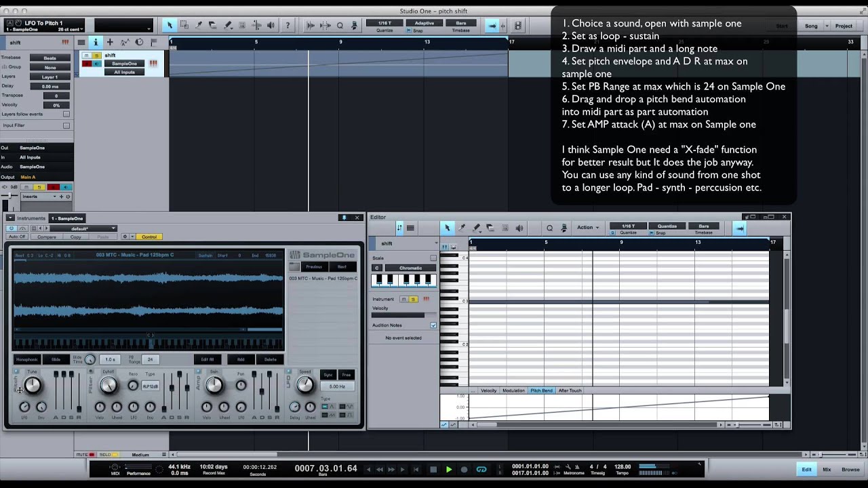Pin the instrument window
The width and height of the screenshot is (868, 488).
coord(344,218)
